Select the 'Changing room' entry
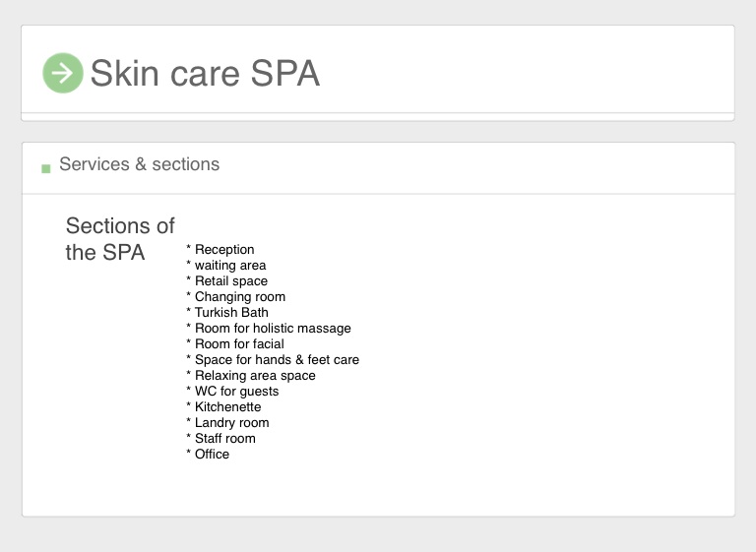This screenshot has height=552, width=756. coord(239,297)
